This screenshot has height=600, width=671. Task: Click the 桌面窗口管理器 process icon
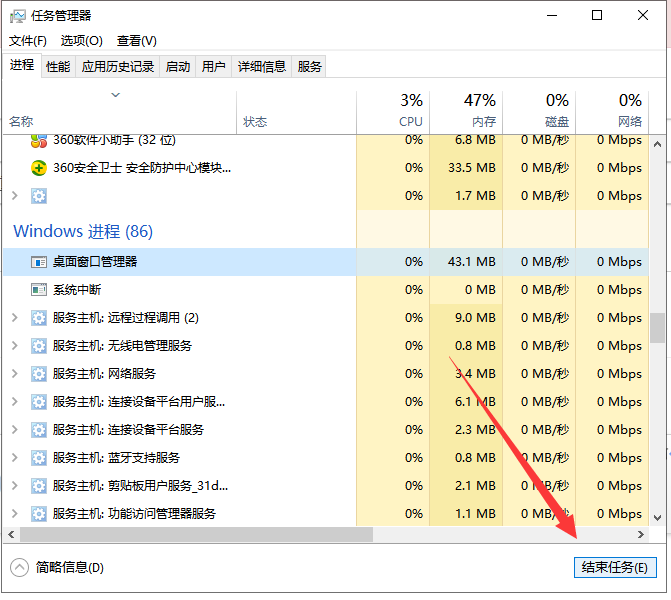point(39,262)
